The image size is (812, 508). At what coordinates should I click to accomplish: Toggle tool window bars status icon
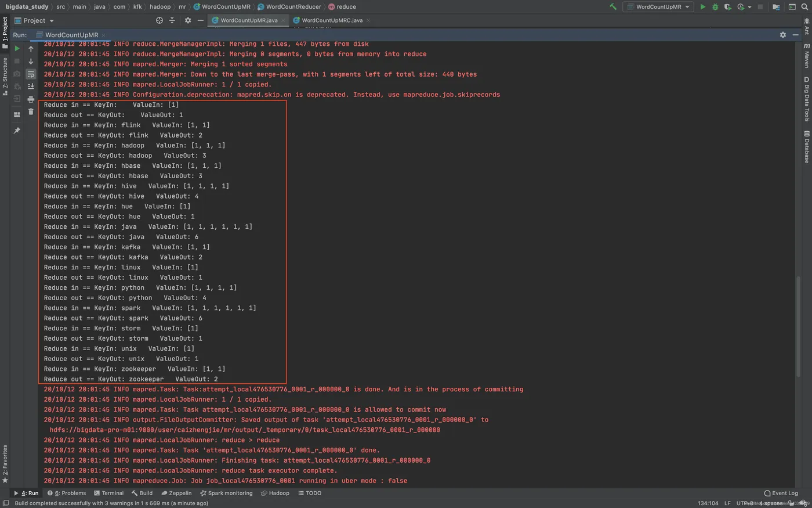[x=5, y=503]
